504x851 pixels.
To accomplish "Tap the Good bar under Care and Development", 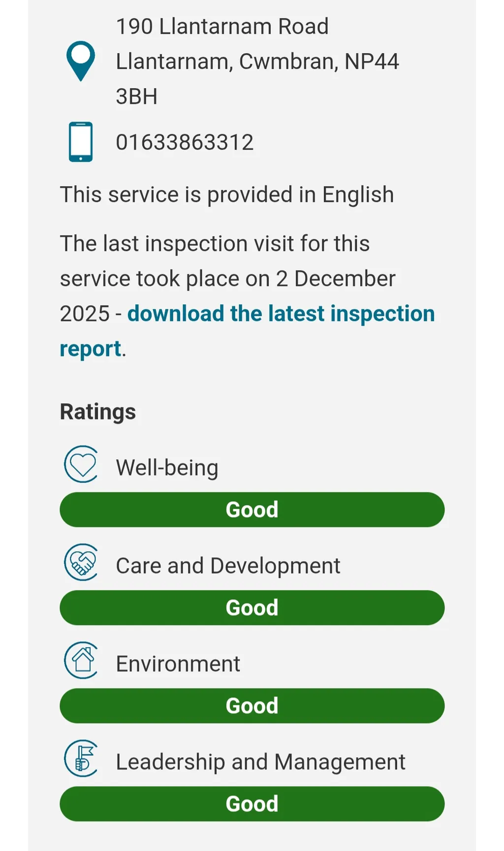I will pos(252,608).
